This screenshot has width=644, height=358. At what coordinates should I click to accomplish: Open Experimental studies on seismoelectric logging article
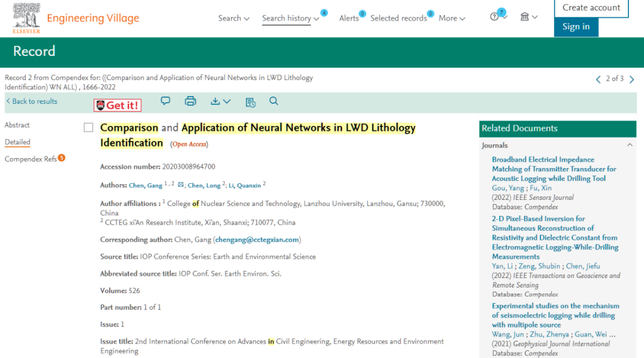coord(556,315)
